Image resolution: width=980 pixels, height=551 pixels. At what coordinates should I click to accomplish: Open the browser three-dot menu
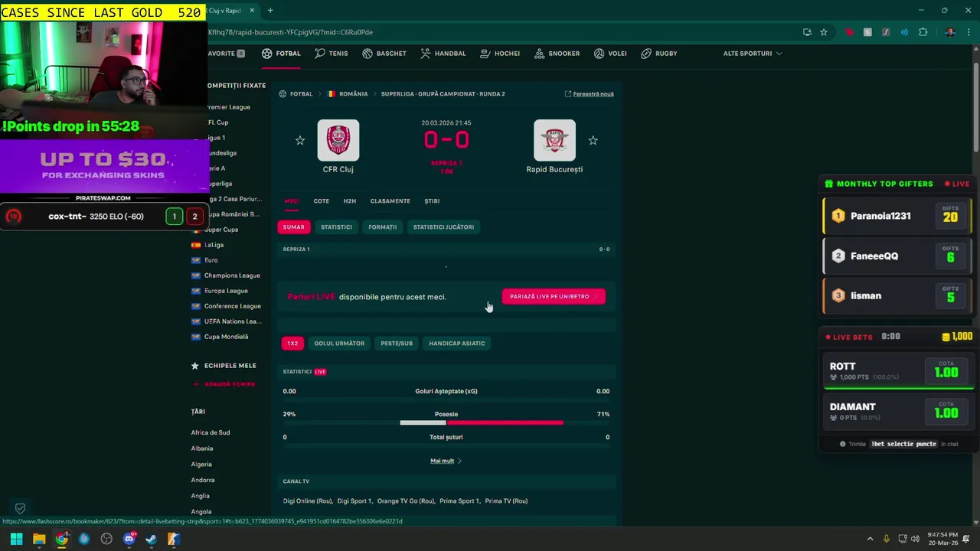click(969, 32)
